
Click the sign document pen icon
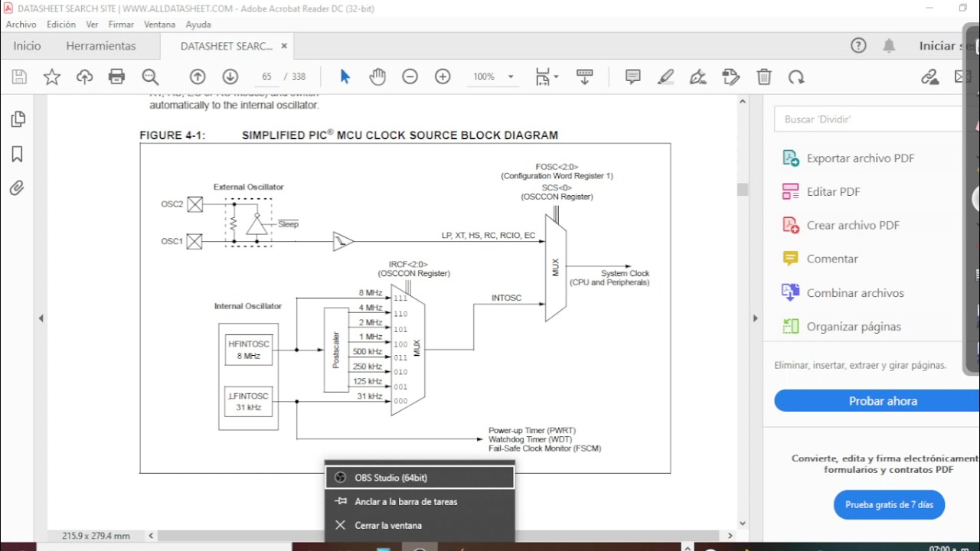pos(697,77)
